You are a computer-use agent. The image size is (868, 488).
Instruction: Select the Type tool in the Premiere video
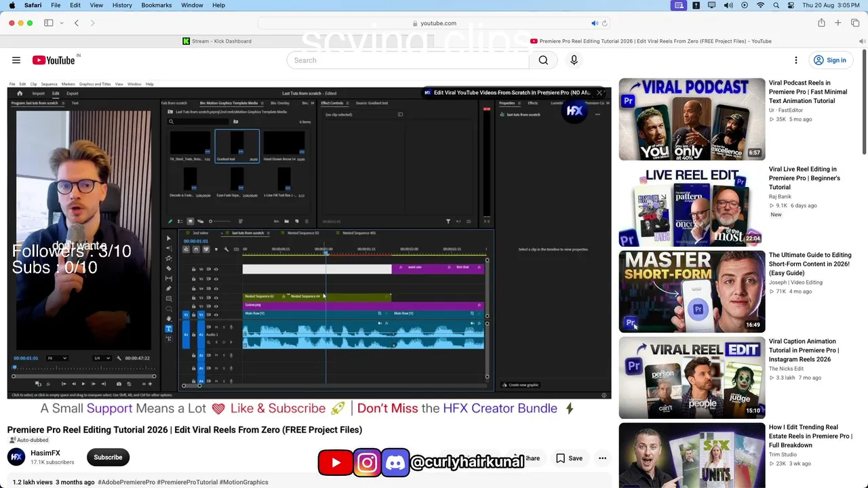click(169, 329)
